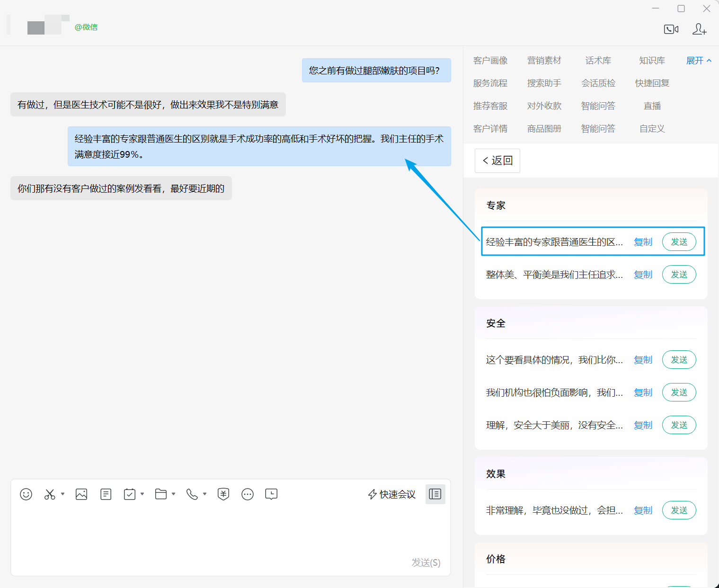The height and width of the screenshot is (588, 719).
Task: Open the payment ¥ icon in the toolbar
Action: [x=223, y=494]
